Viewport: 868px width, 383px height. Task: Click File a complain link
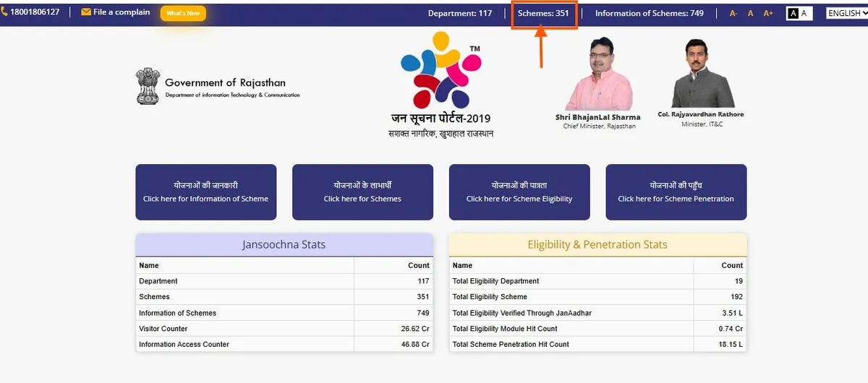tap(122, 12)
